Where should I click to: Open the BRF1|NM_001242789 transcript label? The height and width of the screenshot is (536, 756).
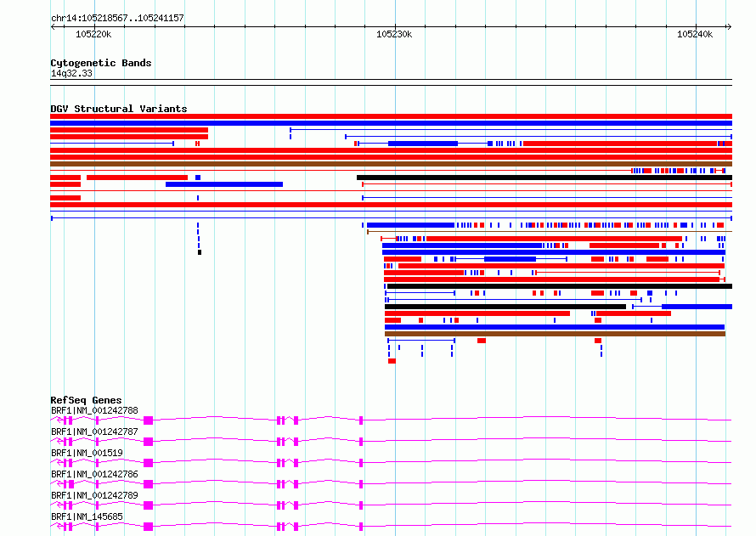[94, 495]
